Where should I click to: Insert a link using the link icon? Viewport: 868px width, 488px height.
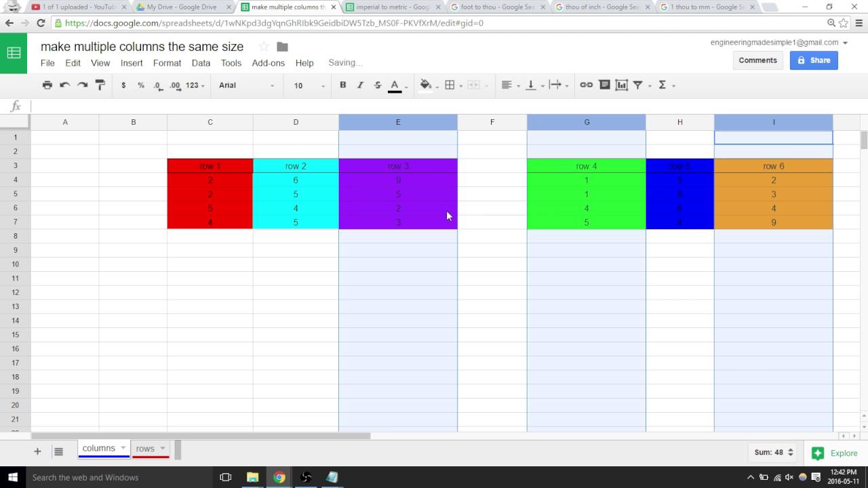tap(587, 85)
